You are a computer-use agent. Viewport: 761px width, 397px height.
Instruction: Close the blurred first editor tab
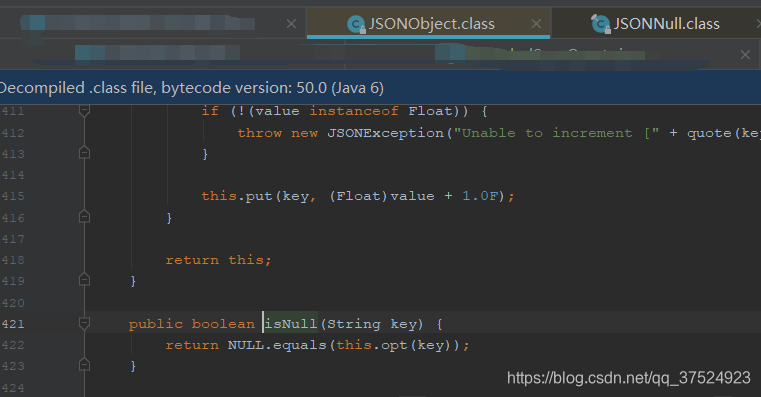(291, 23)
